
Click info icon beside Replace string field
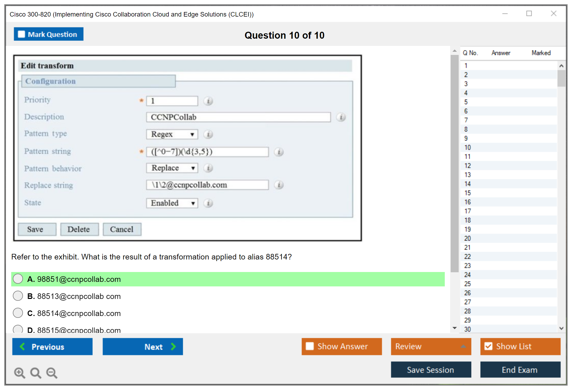(x=279, y=185)
